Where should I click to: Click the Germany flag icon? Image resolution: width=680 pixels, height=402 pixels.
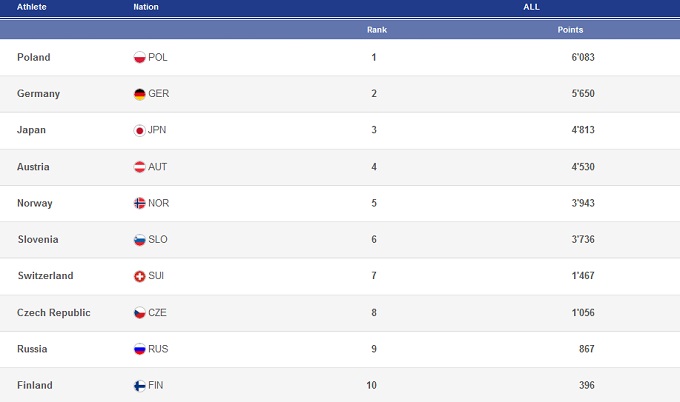140,94
